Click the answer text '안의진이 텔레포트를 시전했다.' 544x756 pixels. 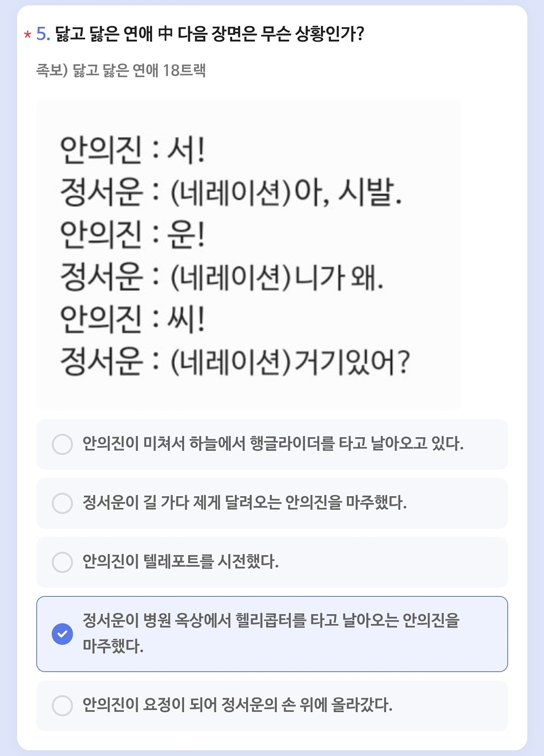click(180, 561)
